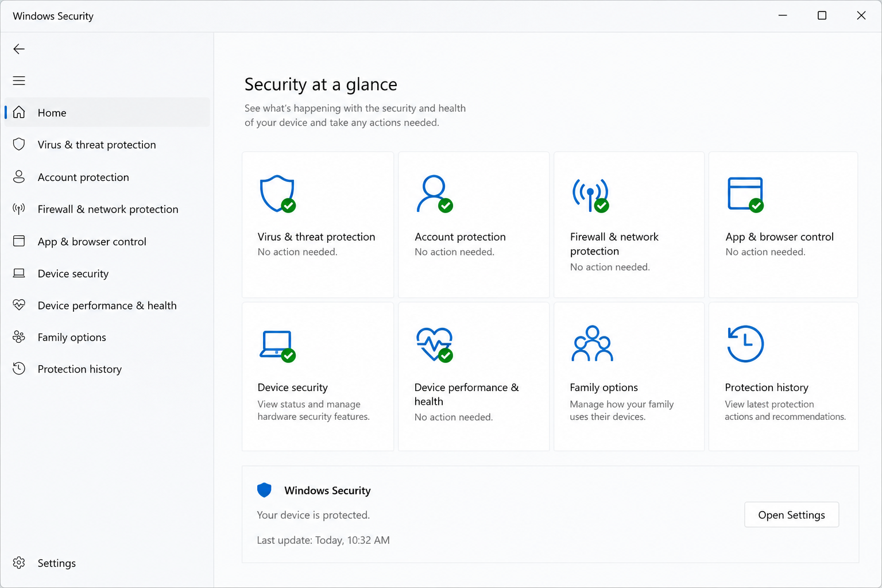Maximize the Windows Security window

822,16
